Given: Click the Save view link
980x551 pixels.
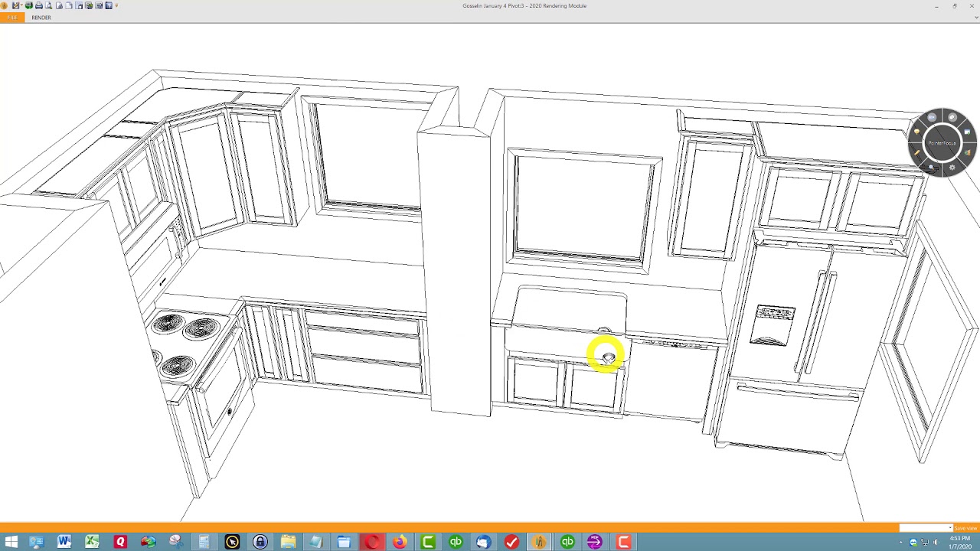Looking at the screenshot, I should coord(965,528).
